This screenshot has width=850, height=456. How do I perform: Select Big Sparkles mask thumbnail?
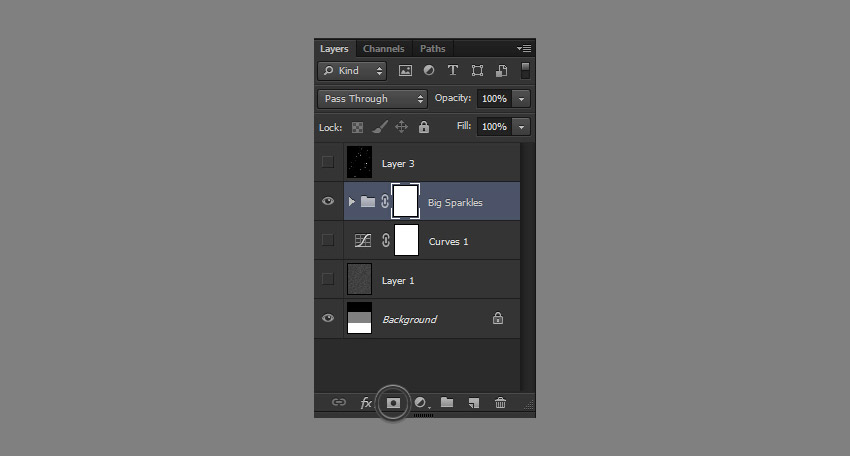click(405, 201)
